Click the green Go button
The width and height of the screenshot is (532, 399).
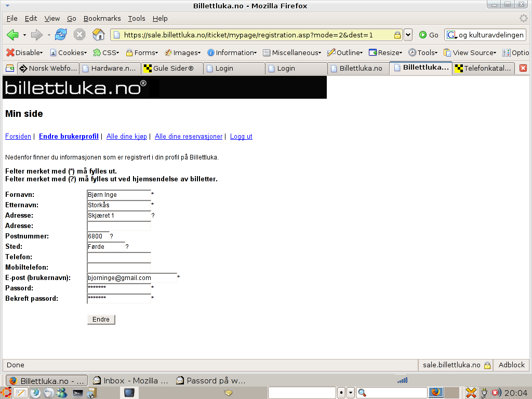(429, 35)
